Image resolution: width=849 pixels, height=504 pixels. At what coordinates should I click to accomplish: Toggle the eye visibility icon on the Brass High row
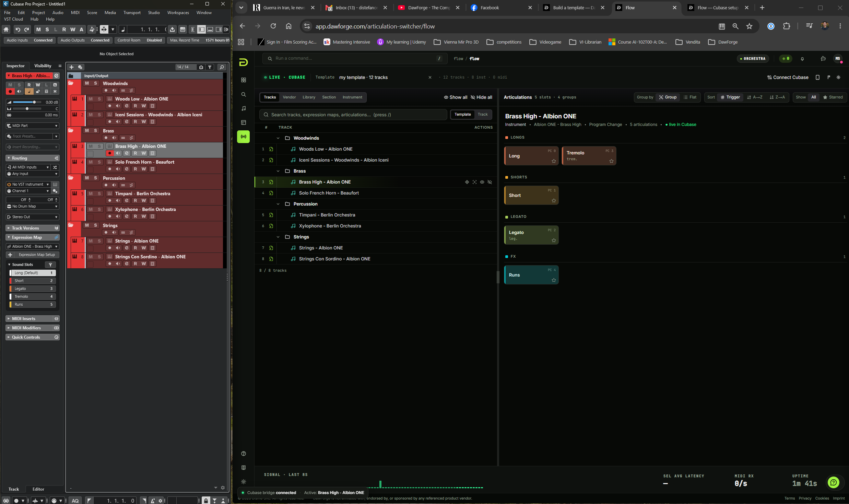[482, 182]
